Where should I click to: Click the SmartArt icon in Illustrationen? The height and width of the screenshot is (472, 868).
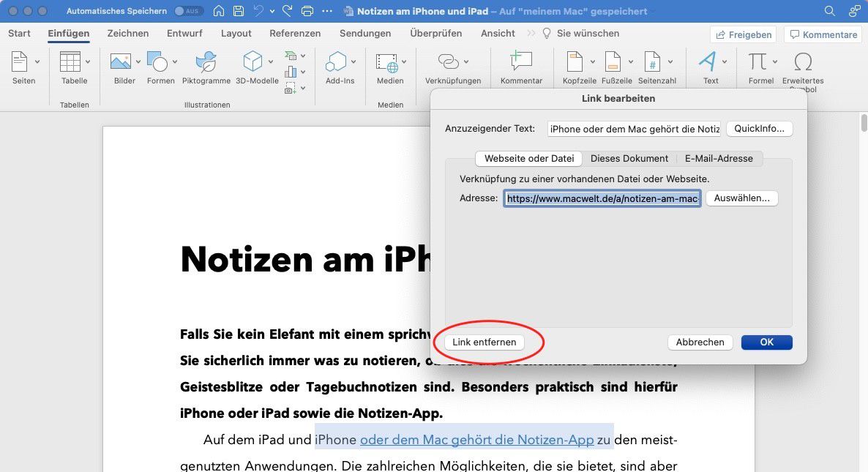[291, 56]
